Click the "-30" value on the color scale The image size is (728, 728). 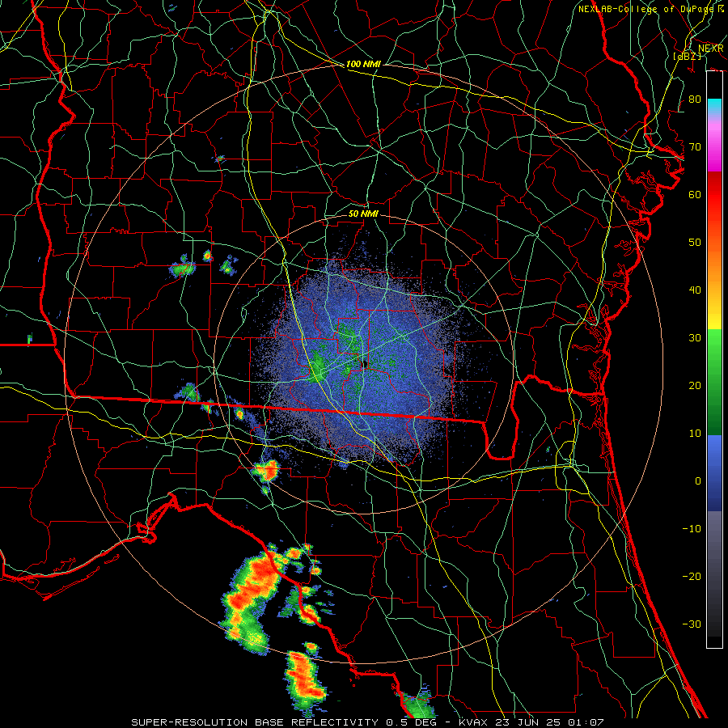pyautogui.click(x=692, y=624)
